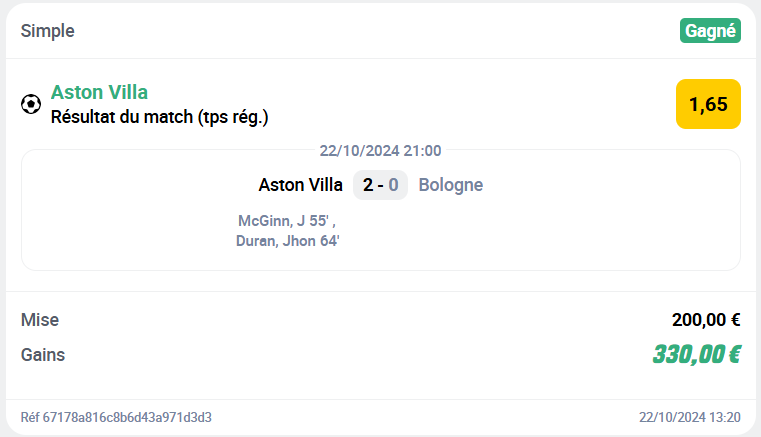Click the bet placed timestamp 22/10/2024 13:20
The image size is (761, 437).
[690, 417]
